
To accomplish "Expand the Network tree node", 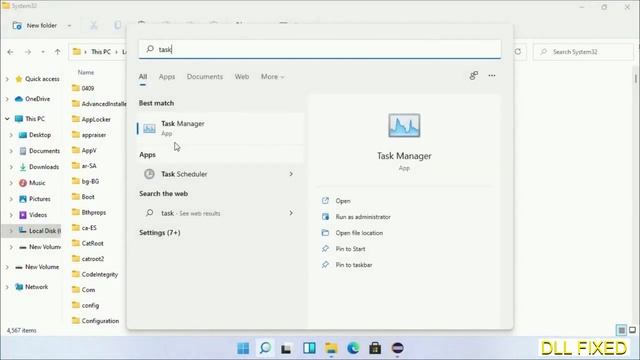I will (x=7, y=287).
